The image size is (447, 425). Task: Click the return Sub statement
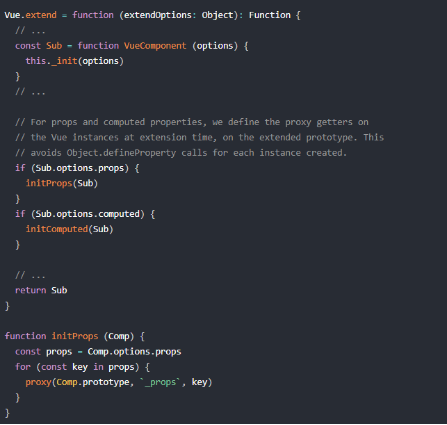[x=41, y=290]
